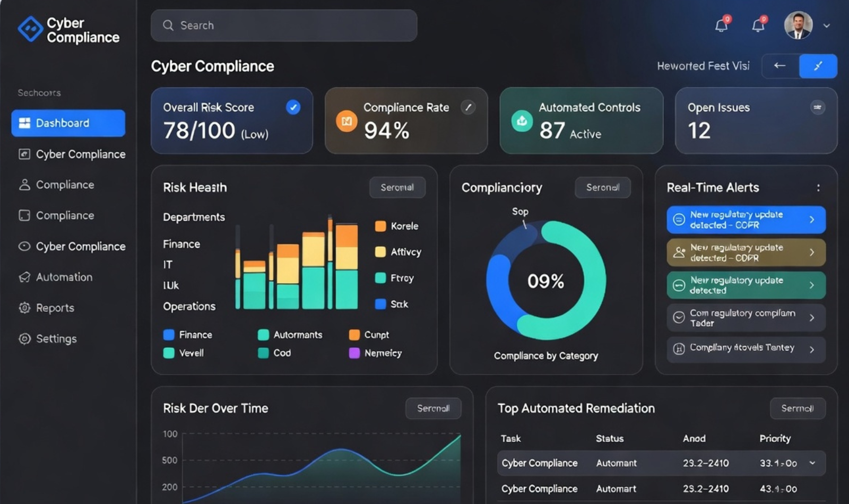The width and height of the screenshot is (849, 504).
Task: Open the Risk Health Seronal dropdown
Action: [x=397, y=187]
